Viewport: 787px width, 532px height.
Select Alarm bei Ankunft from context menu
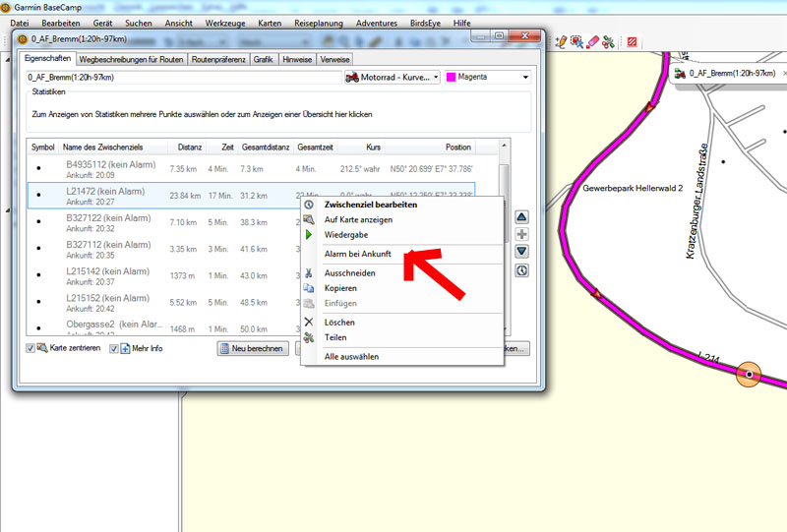(x=358, y=254)
